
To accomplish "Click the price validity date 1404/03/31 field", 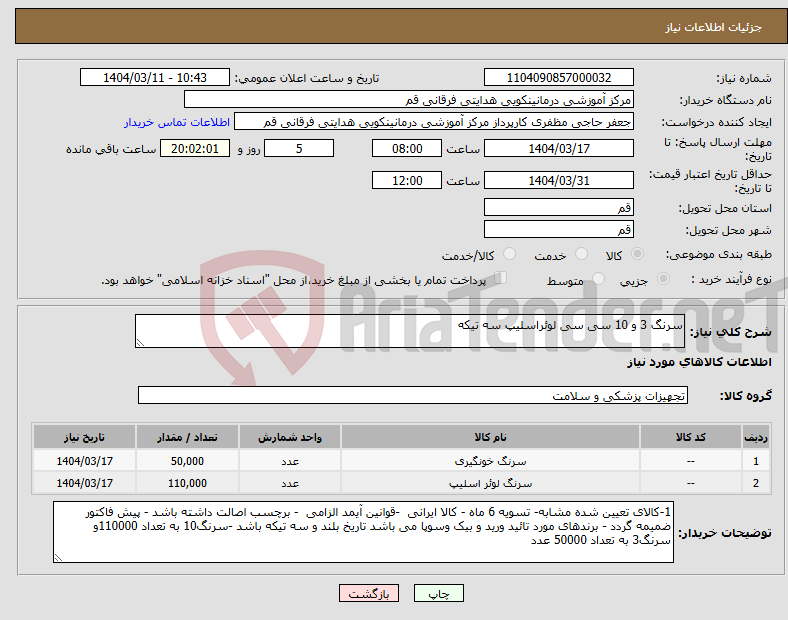I will 558,180.
